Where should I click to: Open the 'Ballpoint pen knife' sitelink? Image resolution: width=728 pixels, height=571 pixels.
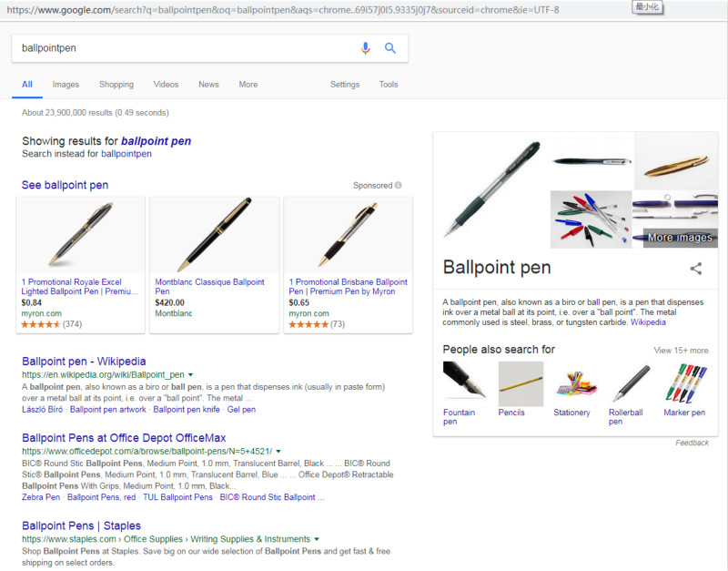click(187, 409)
